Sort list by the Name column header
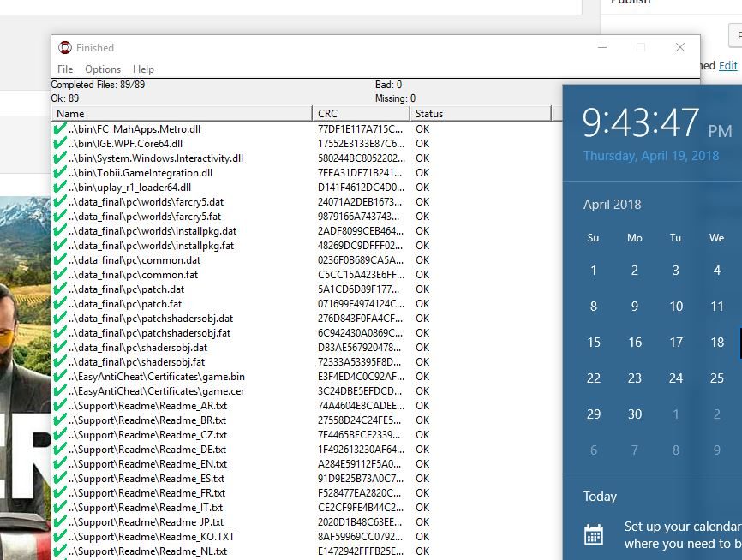 [x=183, y=114]
